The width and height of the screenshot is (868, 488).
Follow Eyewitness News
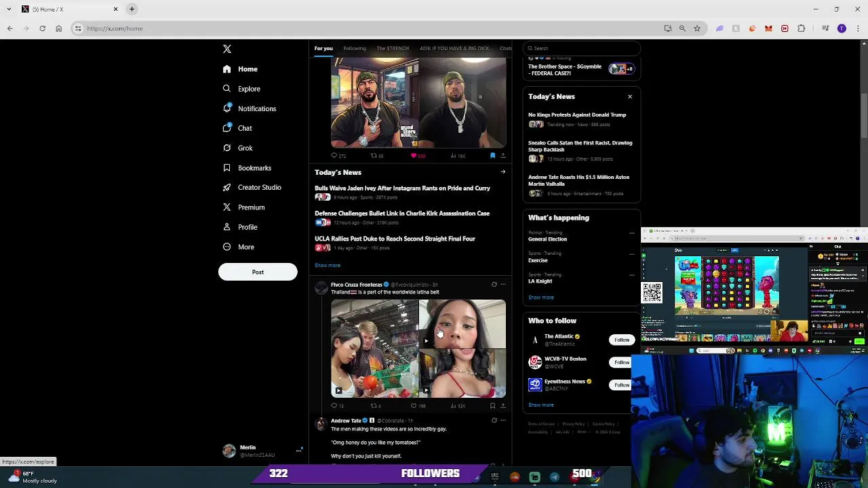(x=622, y=385)
